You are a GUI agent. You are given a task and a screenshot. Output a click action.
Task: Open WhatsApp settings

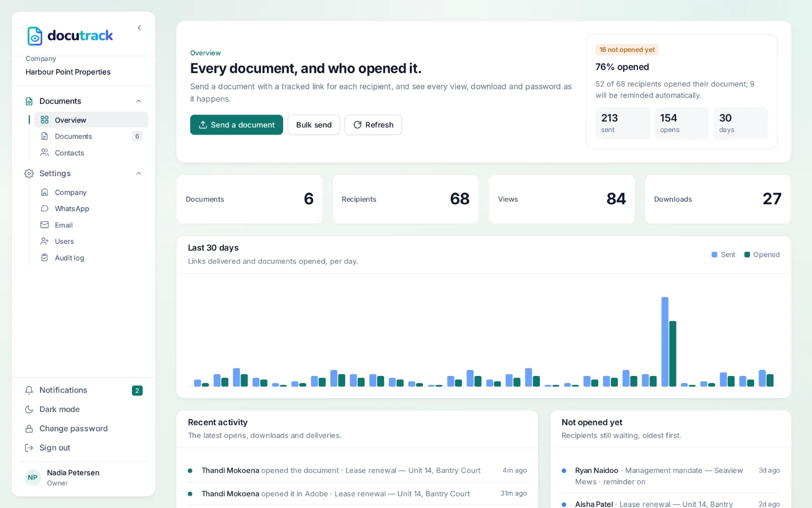[x=91, y=208]
